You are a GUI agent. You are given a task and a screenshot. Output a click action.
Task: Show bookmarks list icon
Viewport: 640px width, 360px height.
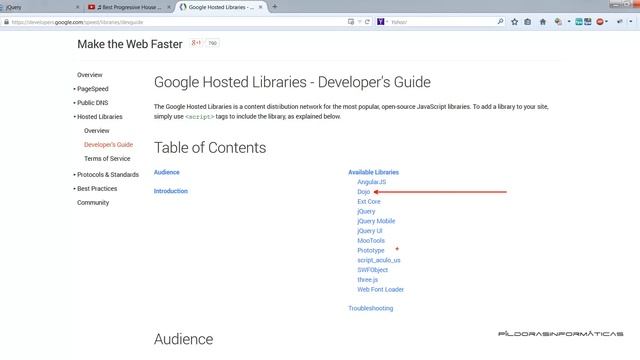click(x=528, y=22)
